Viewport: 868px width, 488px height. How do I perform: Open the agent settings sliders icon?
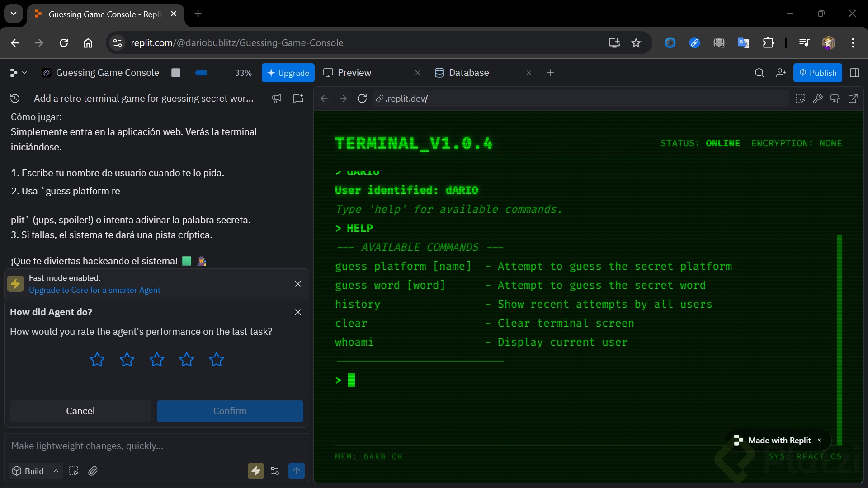275,471
